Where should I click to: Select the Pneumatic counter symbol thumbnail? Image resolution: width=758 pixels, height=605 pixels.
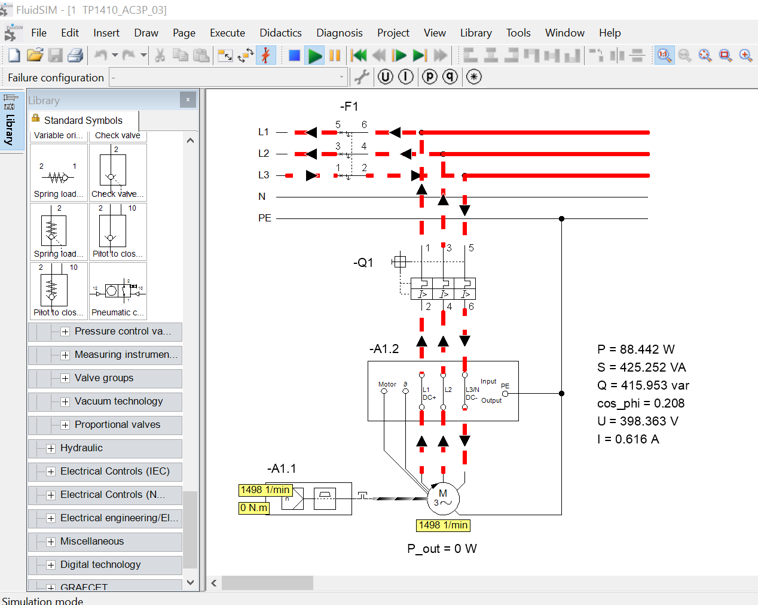118,291
